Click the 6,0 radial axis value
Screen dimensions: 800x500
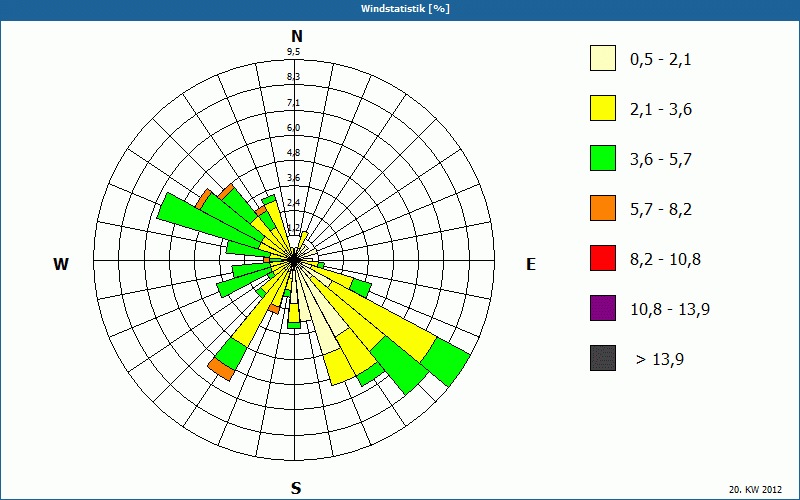[293, 128]
